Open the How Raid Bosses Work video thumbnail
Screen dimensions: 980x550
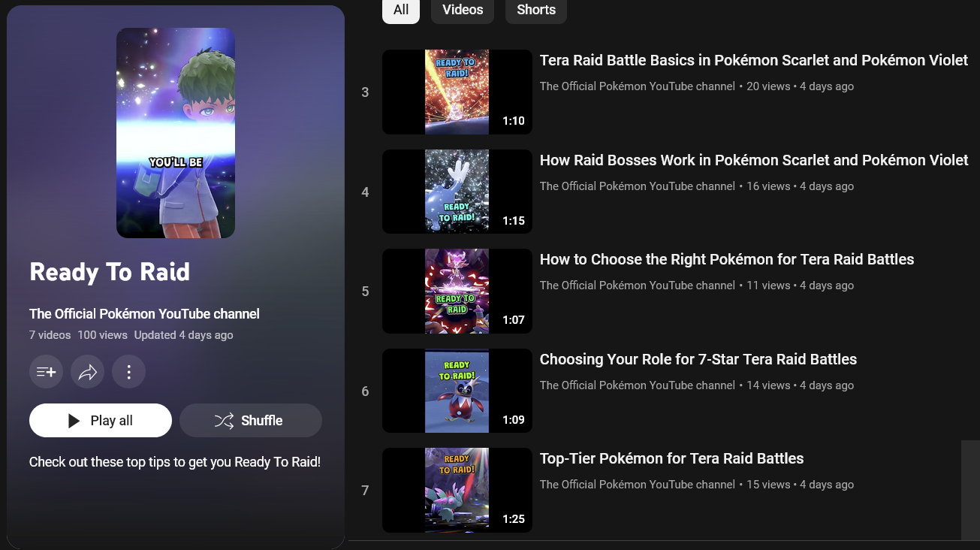pos(457,192)
